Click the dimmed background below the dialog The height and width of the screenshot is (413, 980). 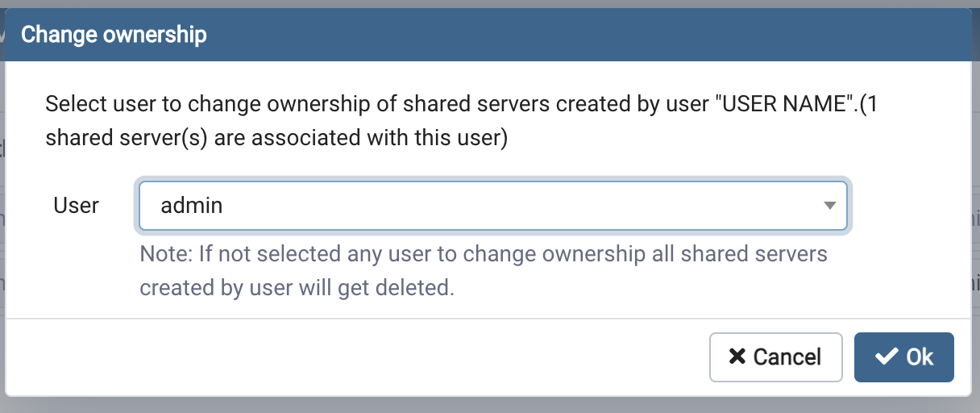click(x=484, y=405)
